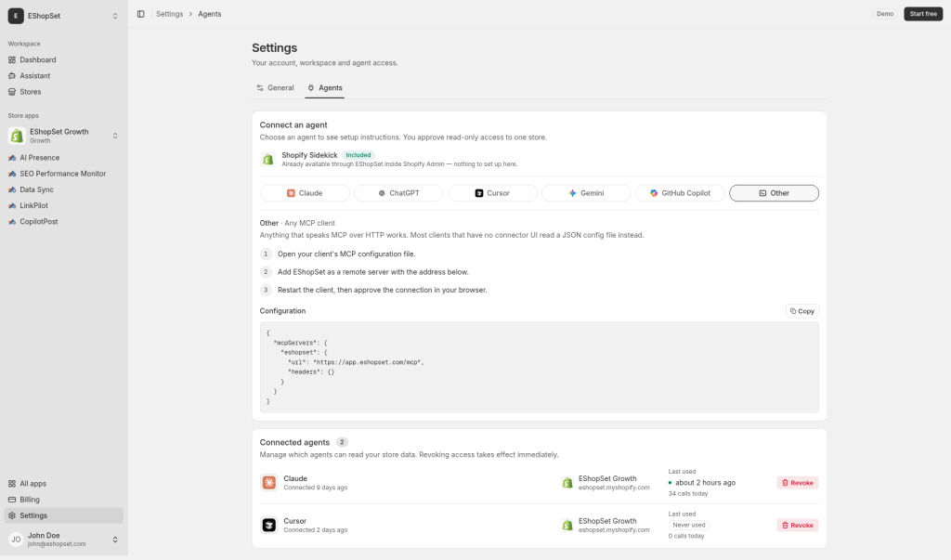Screen dimensions: 951x560
Task: Select the ChatGPT agent option
Action: click(x=398, y=193)
